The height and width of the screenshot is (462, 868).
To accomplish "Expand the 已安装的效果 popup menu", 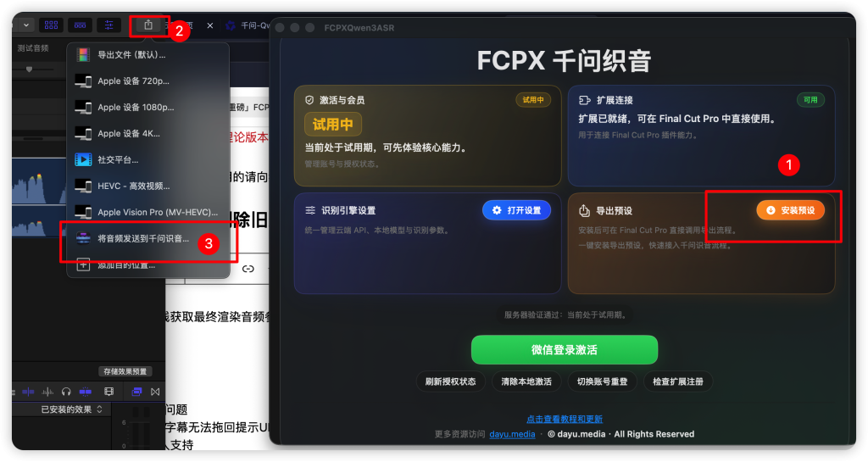I will (71, 409).
